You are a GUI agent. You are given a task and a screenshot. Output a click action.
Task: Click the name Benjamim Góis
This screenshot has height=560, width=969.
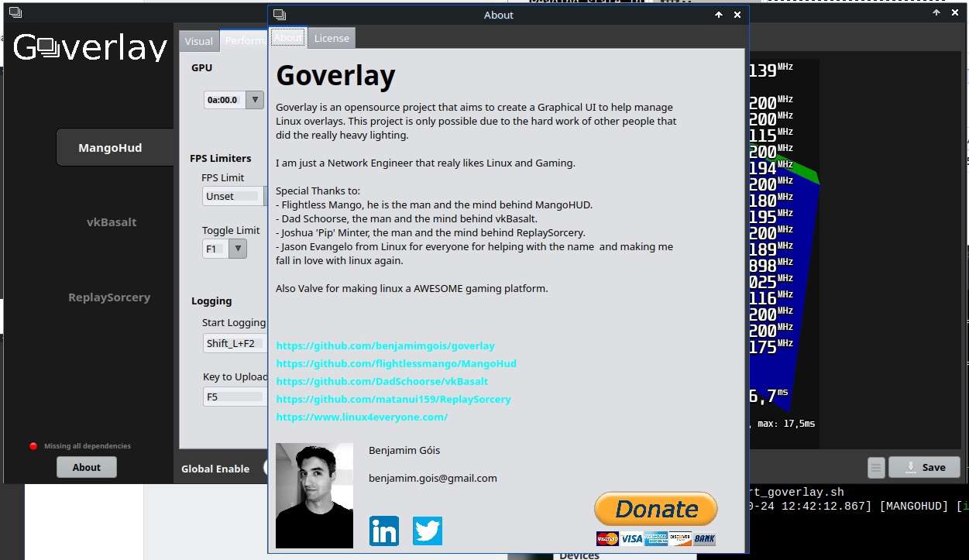click(404, 450)
